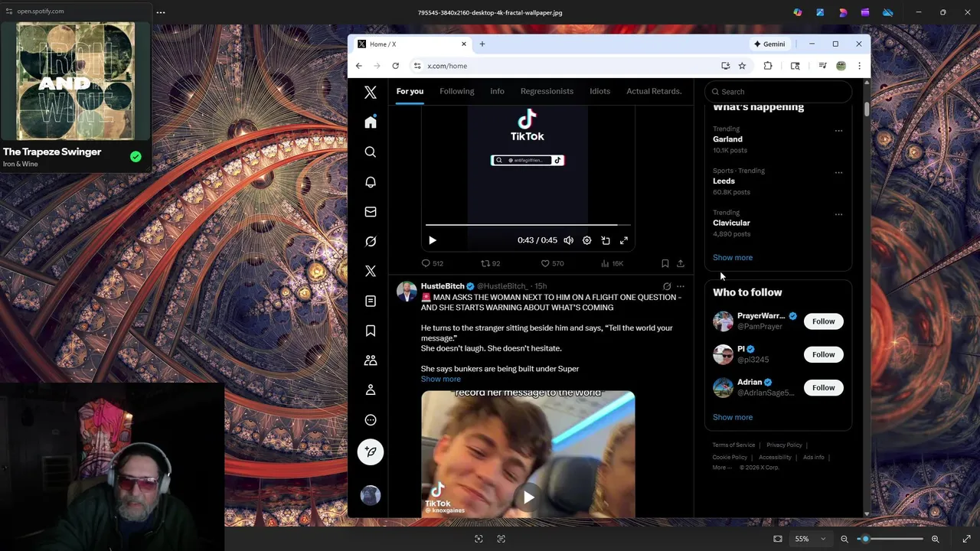Open HustleBitch profile avatar
The height and width of the screenshot is (551, 980).
click(x=407, y=292)
